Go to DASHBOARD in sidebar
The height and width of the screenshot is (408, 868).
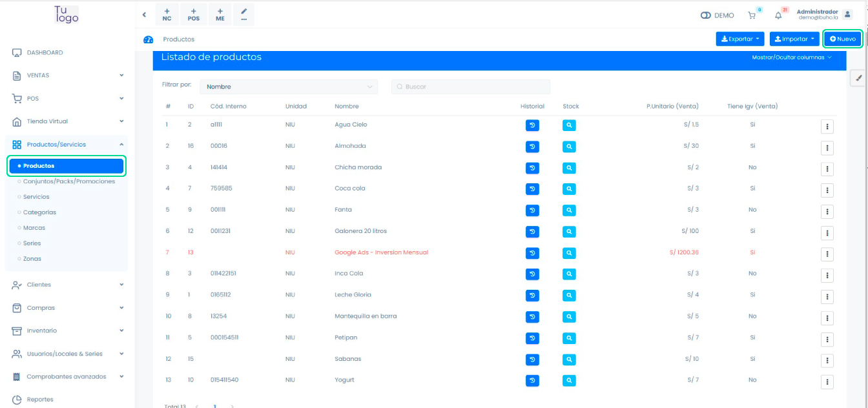(45, 53)
